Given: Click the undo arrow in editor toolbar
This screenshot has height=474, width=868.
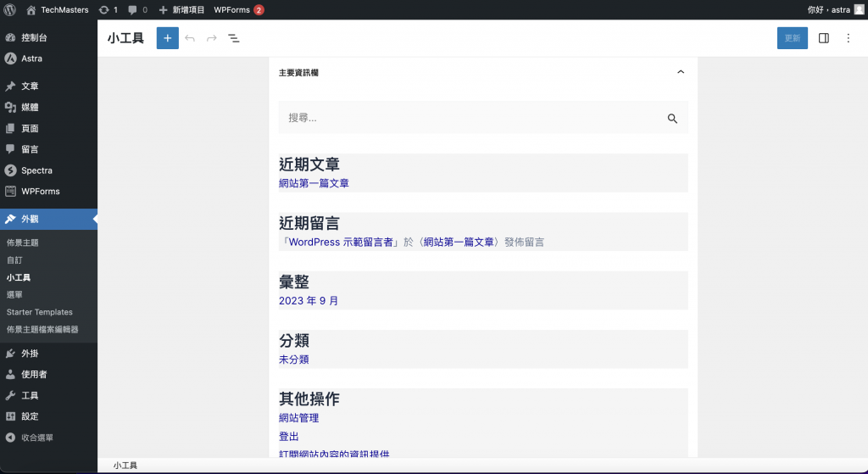Looking at the screenshot, I should click(x=190, y=38).
